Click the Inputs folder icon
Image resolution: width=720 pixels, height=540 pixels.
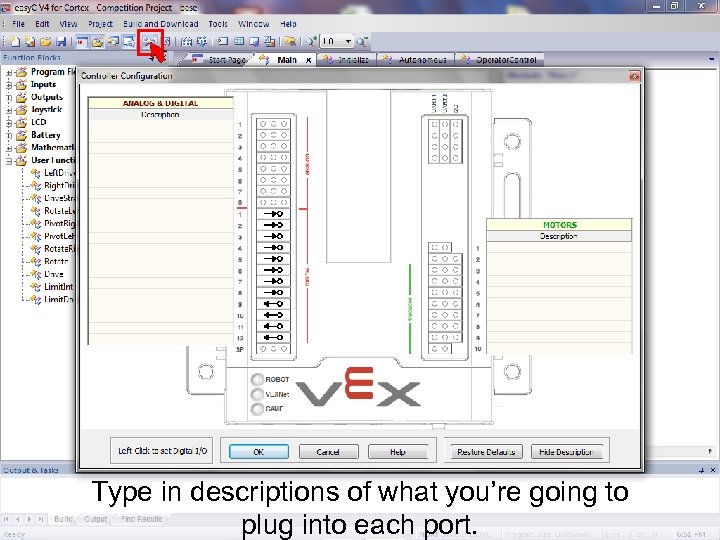[21, 84]
